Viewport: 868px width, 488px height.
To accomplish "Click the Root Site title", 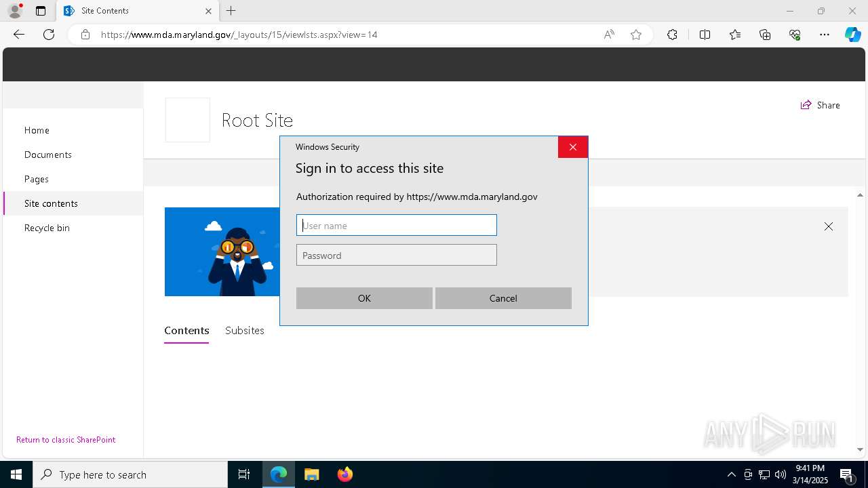I will click(x=257, y=120).
